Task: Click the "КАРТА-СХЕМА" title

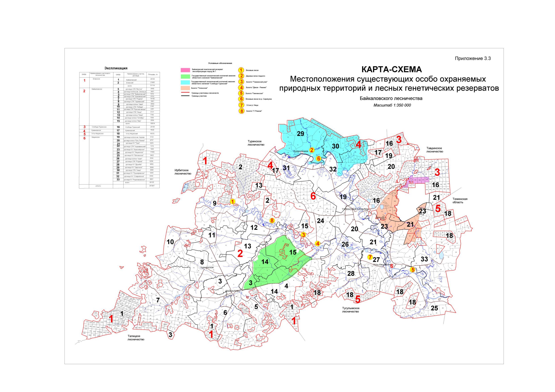Action: click(x=391, y=70)
